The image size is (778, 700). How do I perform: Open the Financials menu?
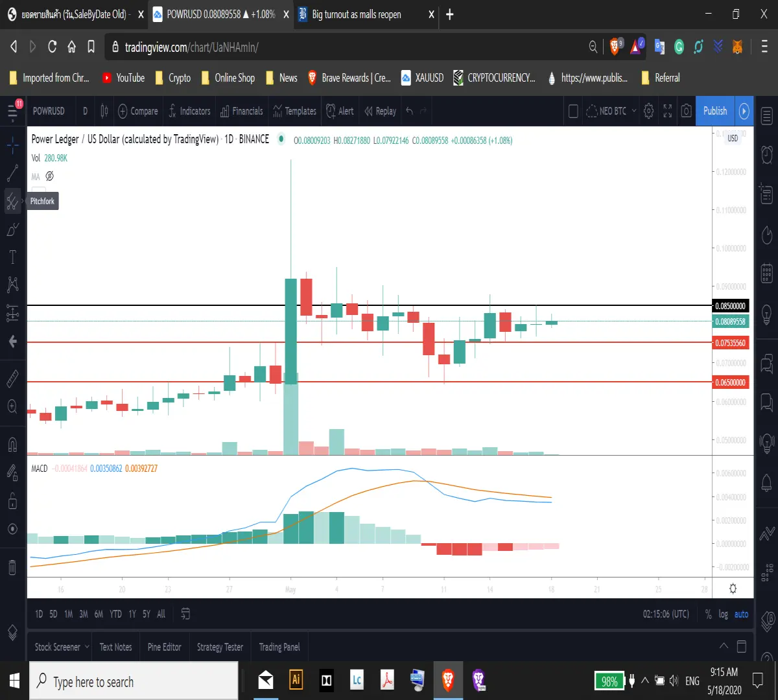242,111
